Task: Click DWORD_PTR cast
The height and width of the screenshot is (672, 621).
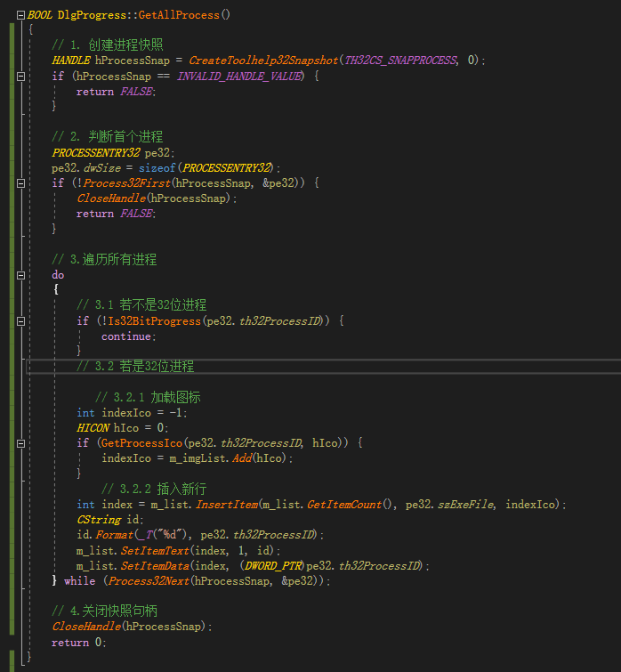Action: [273, 566]
